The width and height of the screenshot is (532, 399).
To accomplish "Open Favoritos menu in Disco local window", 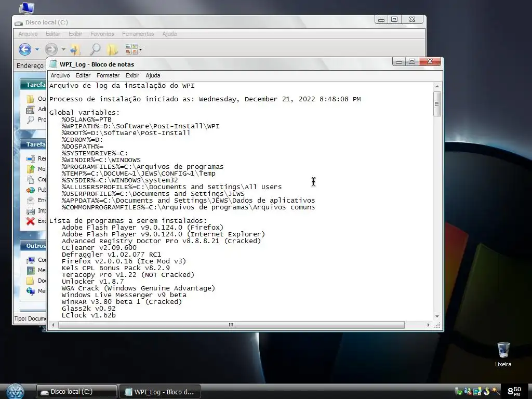I will pos(102,34).
